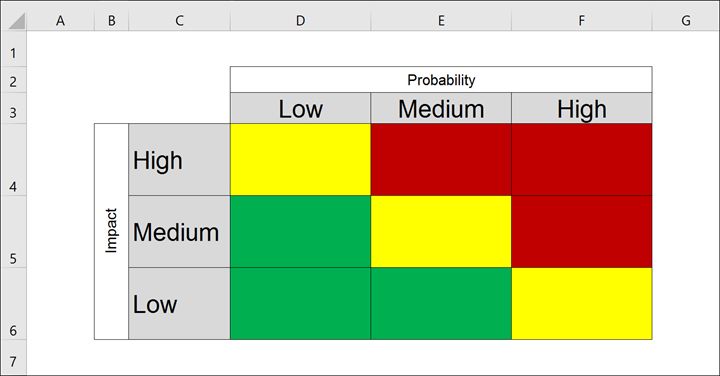Select red cell at Medium impact, High probability
The image size is (720, 376).
tap(581, 231)
